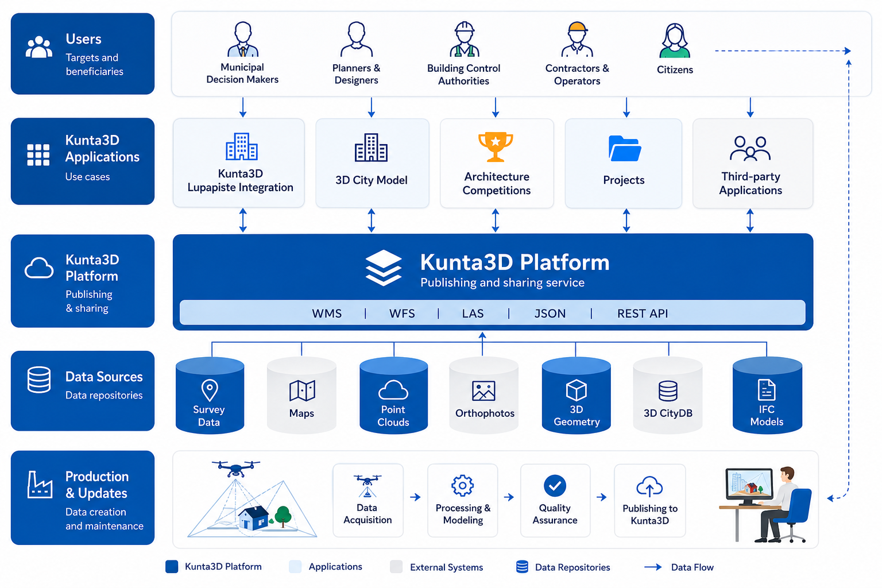
Task: Click the 'External Systems' legend text
Action: [447, 567]
